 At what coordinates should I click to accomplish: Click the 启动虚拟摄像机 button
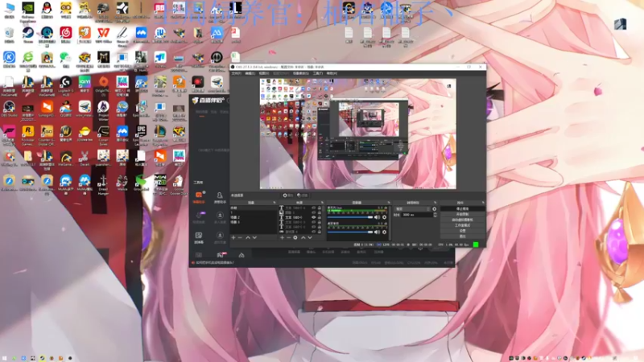click(462, 220)
